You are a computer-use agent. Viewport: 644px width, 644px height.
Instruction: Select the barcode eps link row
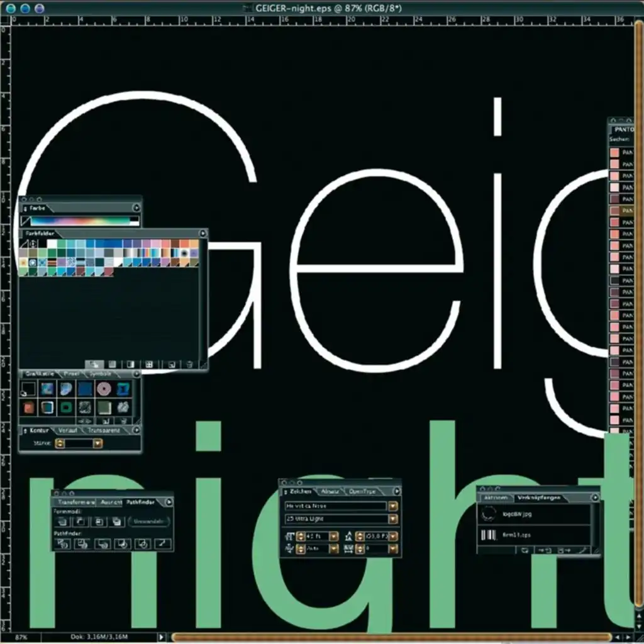pos(535,535)
